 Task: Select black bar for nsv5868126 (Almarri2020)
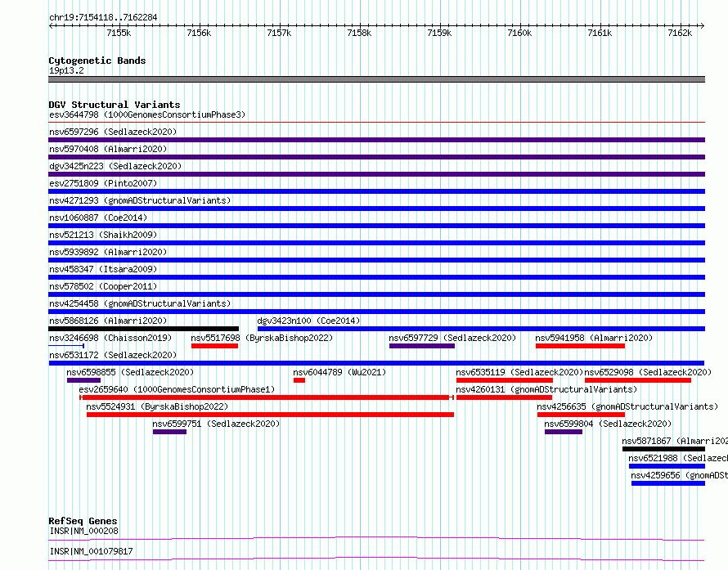click(143, 329)
